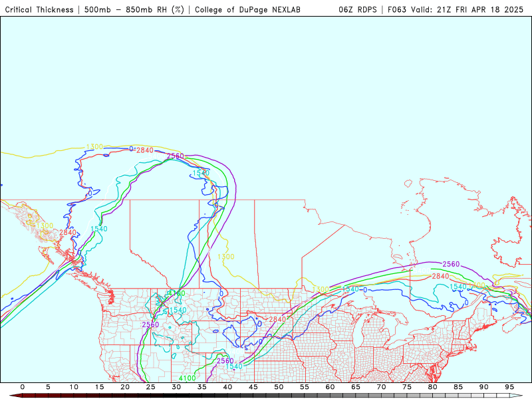The height and width of the screenshot is (399, 532).
Task: Select the '06Z RDPS' model run label
Action: click(358, 9)
